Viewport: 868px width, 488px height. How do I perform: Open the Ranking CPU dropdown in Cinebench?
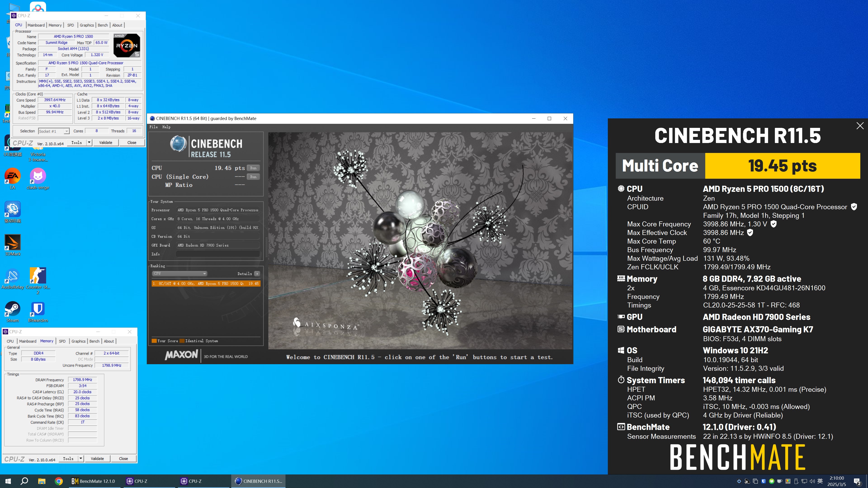point(179,273)
